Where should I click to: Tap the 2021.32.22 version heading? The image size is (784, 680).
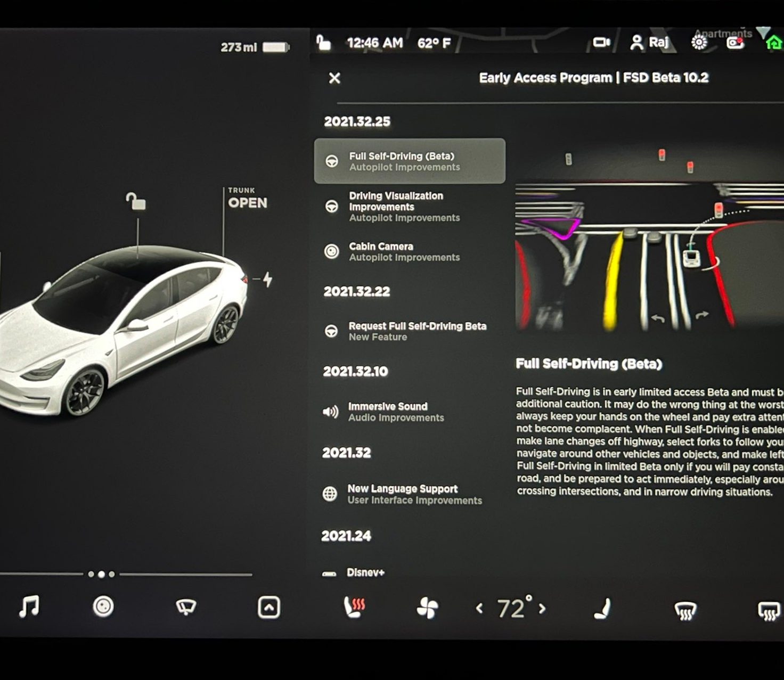(x=357, y=291)
